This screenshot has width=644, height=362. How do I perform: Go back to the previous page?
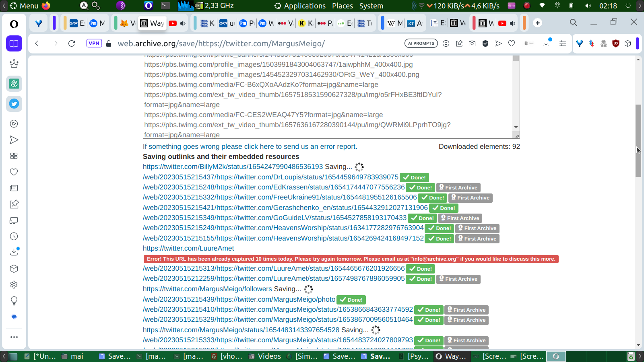coord(37,43)
